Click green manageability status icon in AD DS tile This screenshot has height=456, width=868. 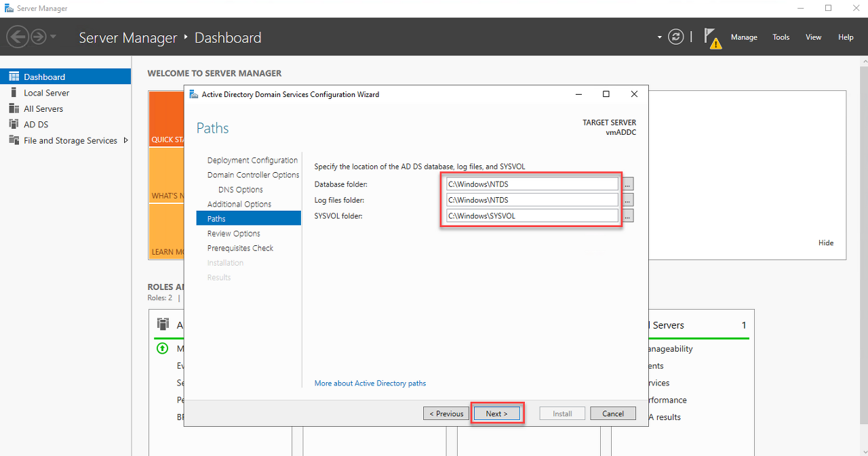tap(162, 349)
